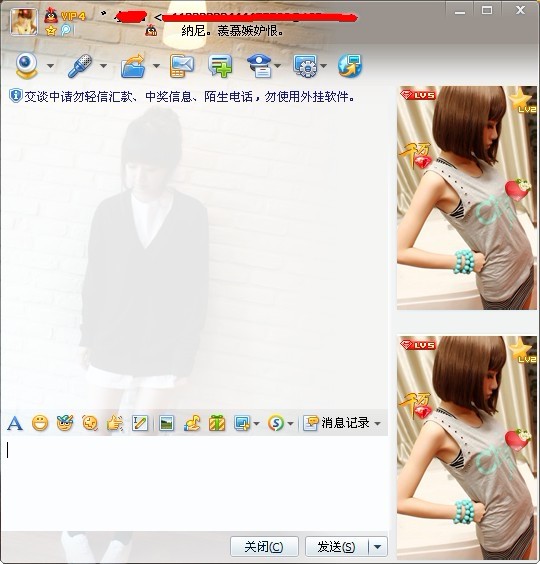Click inside the message input box
The image size is (540, 564).
coord(194,483)
